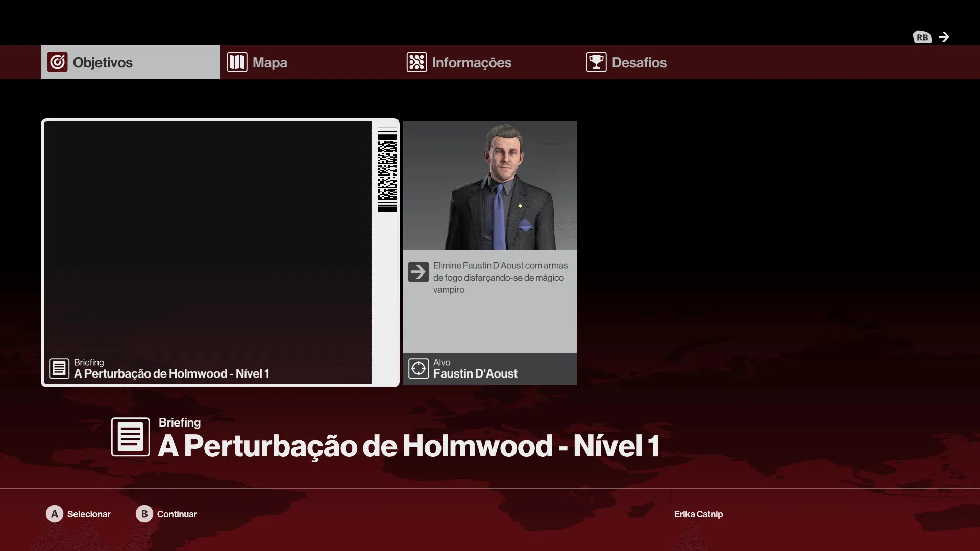Select the Briefing video card

[207, 240]
